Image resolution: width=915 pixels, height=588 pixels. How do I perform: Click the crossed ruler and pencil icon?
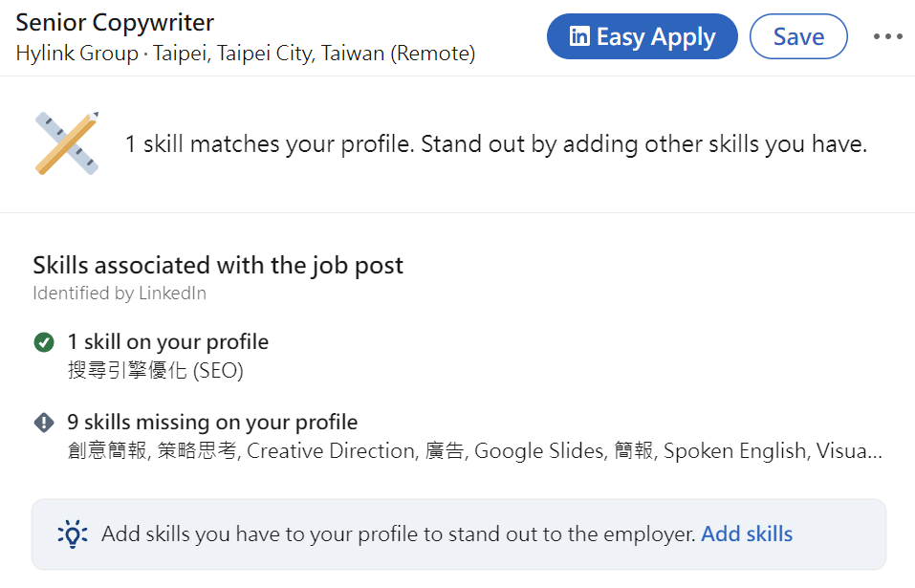point(67,142)
